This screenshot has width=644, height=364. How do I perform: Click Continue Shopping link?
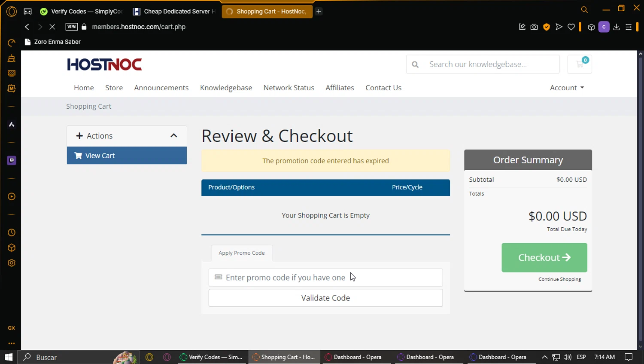click(x=559, y=279)
